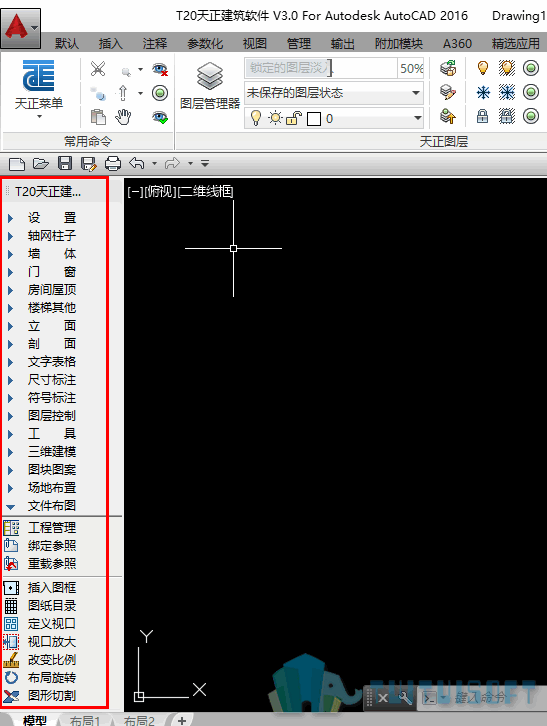
Task: Click the 图形切割 icon
Action: click(11, 695)
